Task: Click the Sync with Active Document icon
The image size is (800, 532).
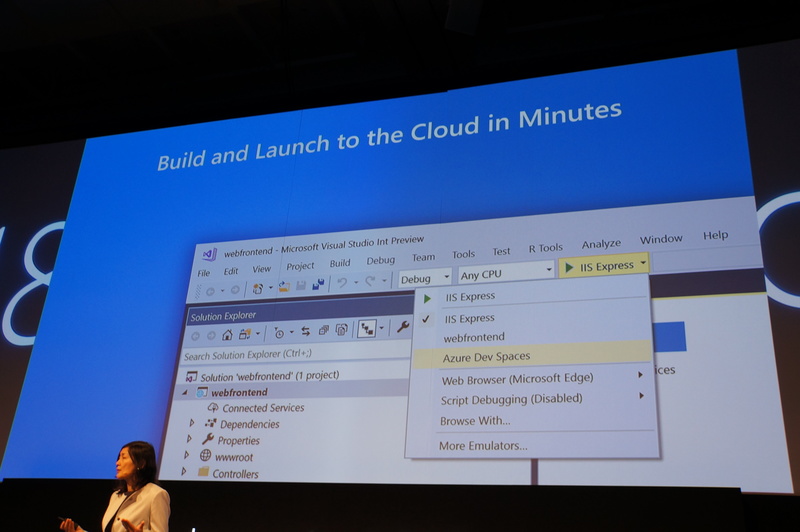Action: coord(306,331)
